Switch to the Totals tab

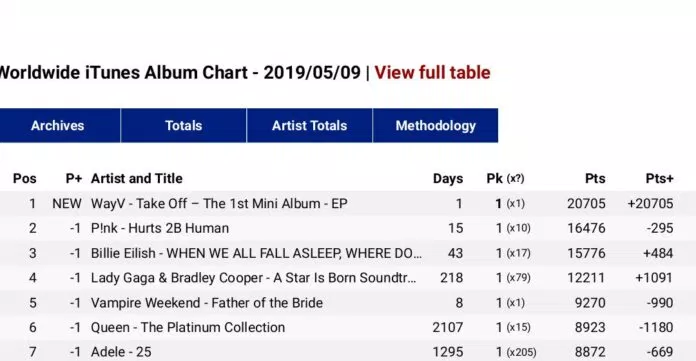[x=183, y=125]
